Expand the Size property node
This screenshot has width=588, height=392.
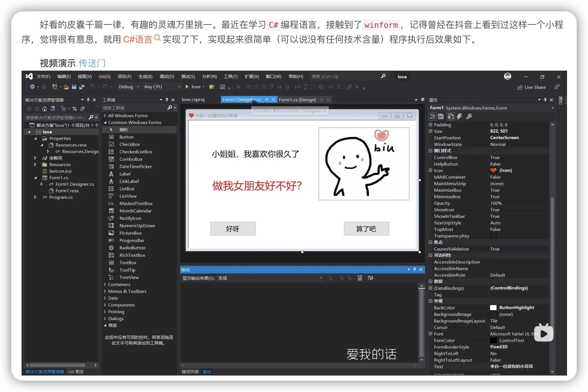[x=430, y=131]
